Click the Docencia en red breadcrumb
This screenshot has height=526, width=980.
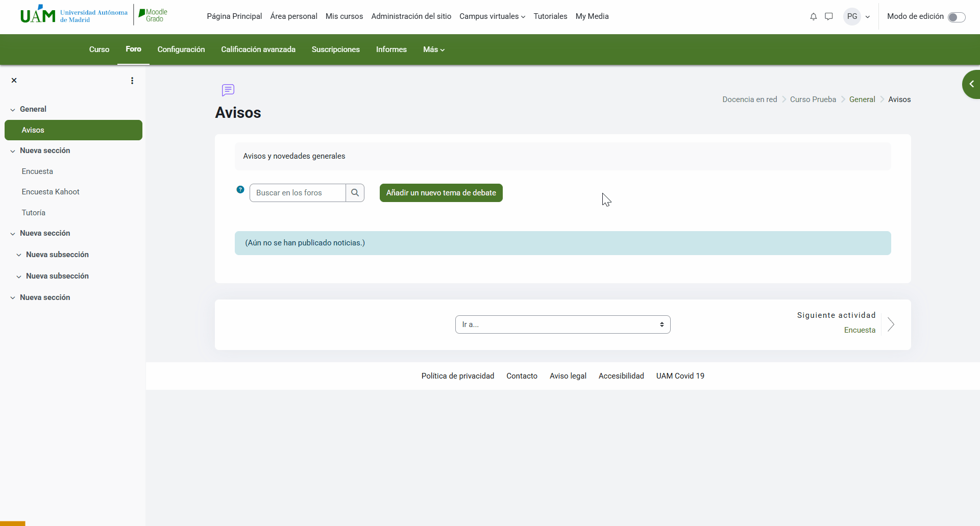[x=750, y=99]
